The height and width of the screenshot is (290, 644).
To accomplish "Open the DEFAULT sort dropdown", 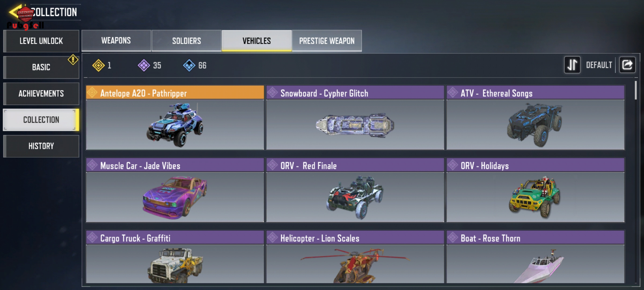I will click(x=599, y=65).
